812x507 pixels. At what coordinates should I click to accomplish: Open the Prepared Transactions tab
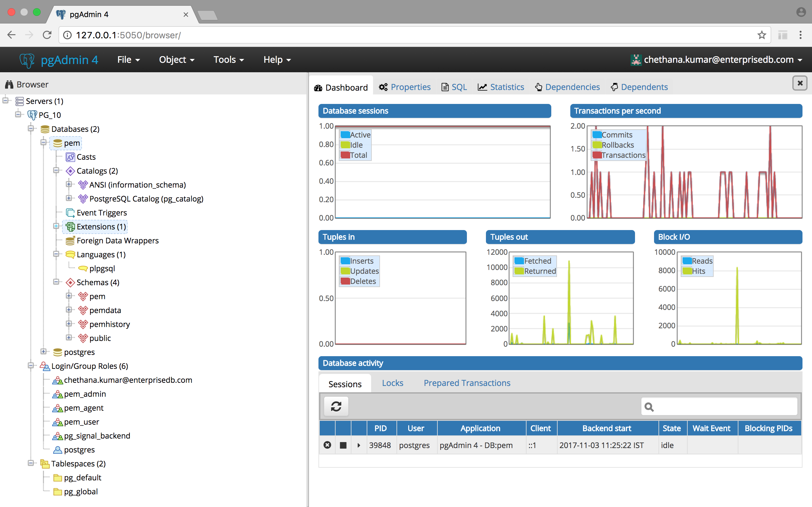pos(467,383)
